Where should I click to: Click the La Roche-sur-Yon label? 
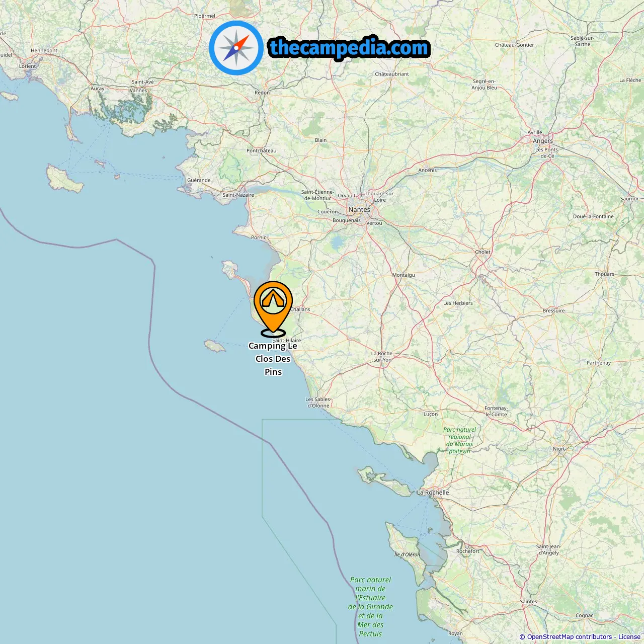(382, 357)
